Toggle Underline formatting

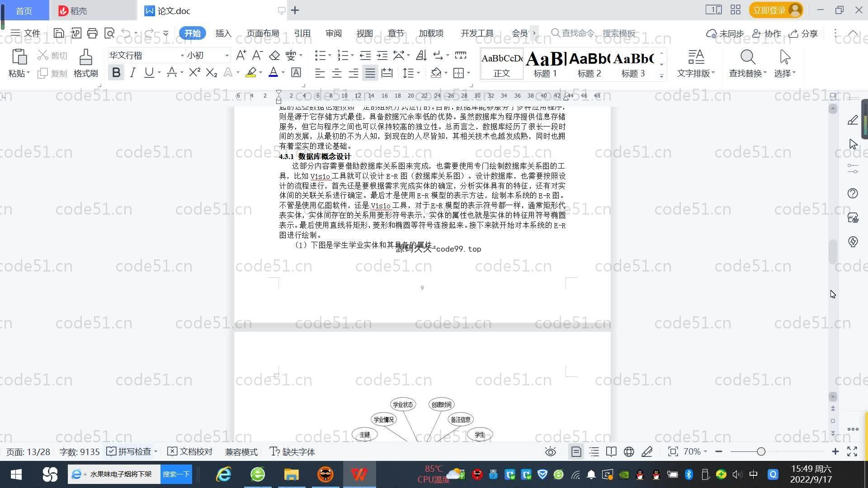coord(149,72)
